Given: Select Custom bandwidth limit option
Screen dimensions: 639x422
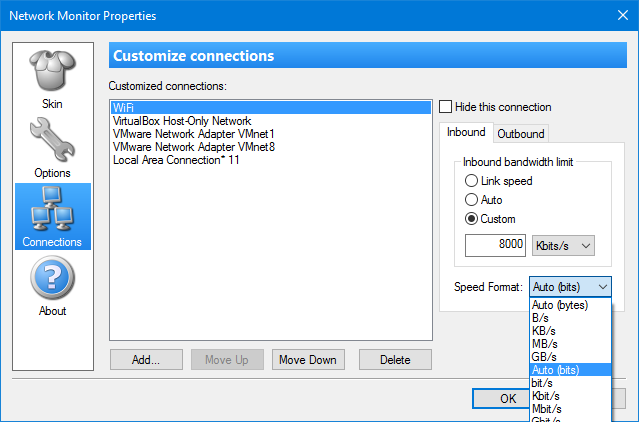Looking at the screenshot, I should click(472, 219).
